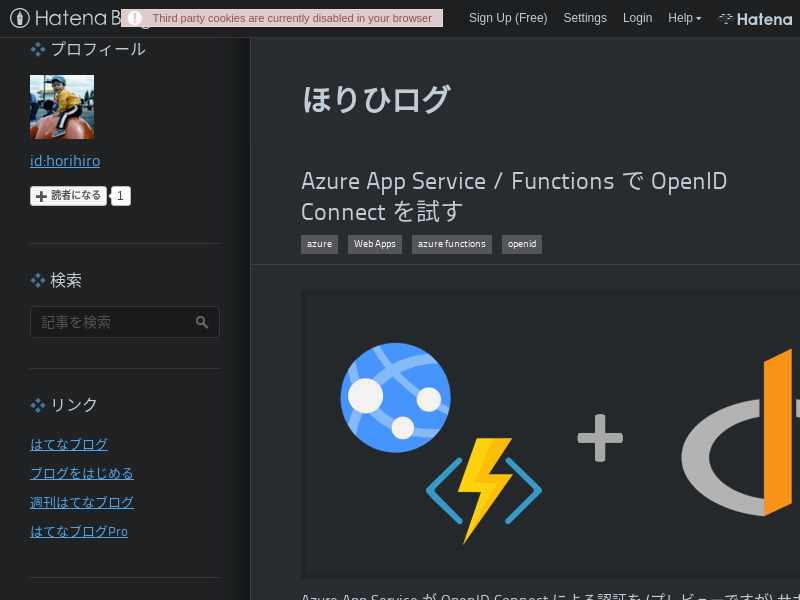Open the 週刊はてなブログ link
800x600 pixels.
tap(82, 503)
